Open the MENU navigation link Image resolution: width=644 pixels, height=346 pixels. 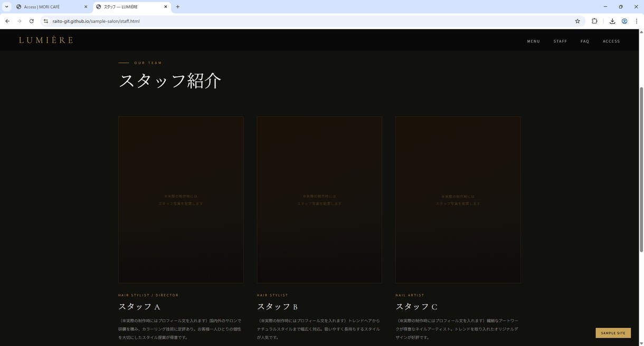533,41
